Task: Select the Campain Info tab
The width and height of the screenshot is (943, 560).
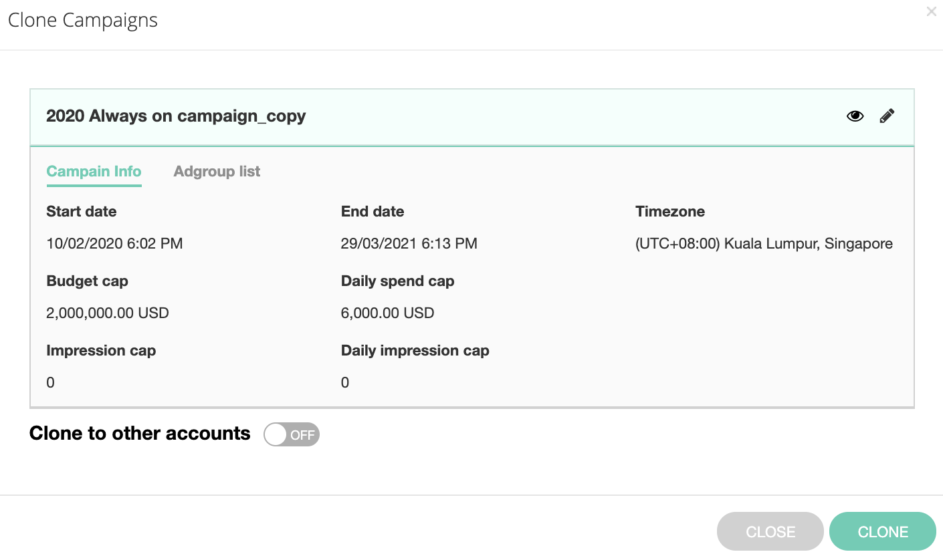Action: (x=94, y=172)
